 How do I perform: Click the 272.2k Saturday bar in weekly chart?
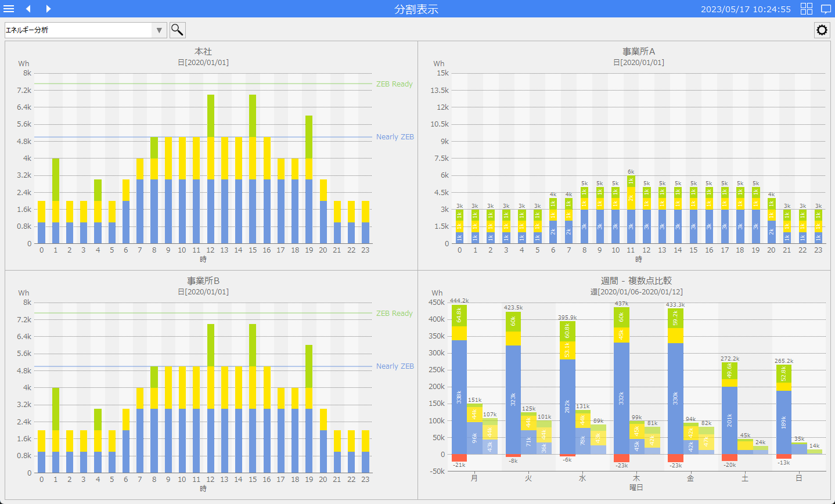[729, 408]
